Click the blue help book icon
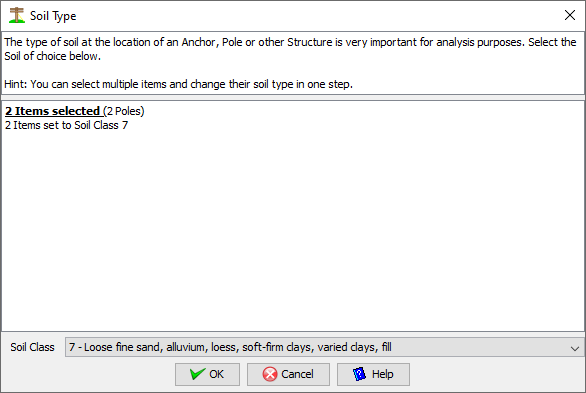 tap(359, 374)
